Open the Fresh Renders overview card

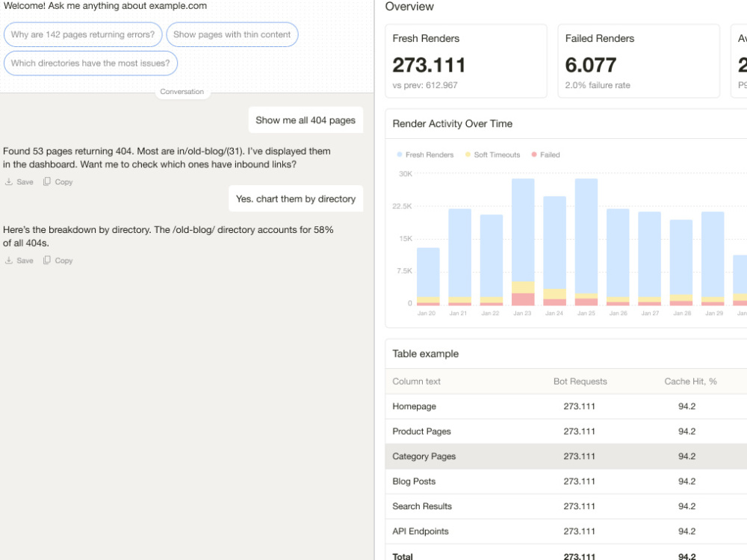(466, 61)
